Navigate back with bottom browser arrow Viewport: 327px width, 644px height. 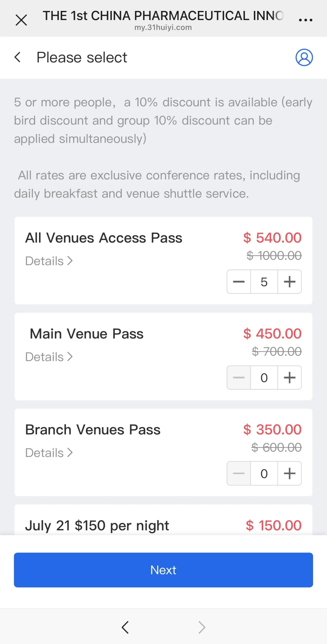(125, 627)
